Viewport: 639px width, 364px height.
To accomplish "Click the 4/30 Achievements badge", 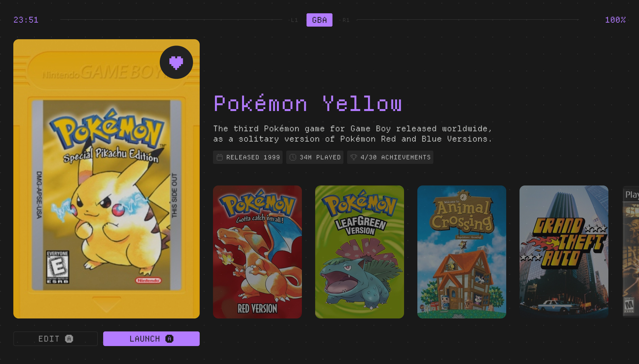I will [x=390, y=157].
